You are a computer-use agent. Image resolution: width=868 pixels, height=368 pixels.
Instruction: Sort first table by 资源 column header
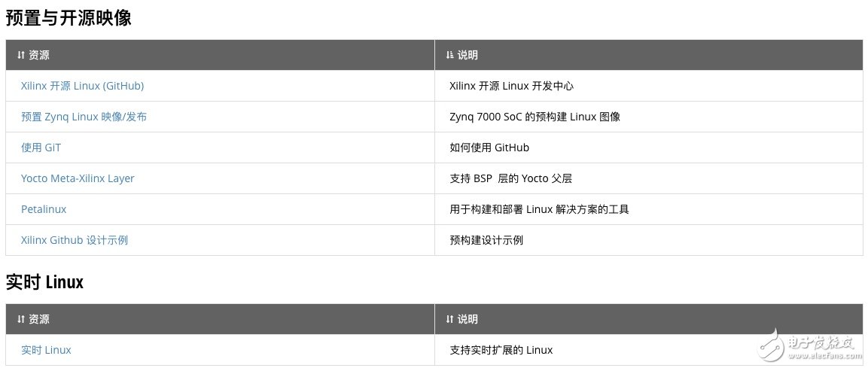(39, 56)
